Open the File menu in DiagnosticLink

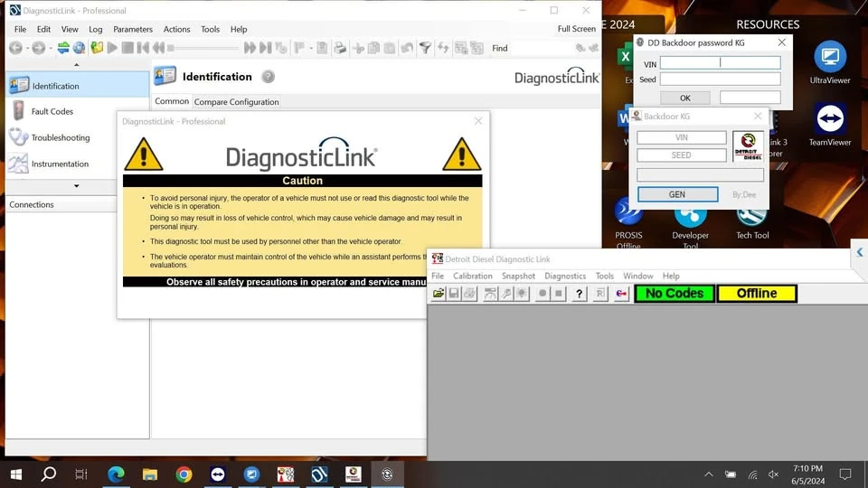21,29
